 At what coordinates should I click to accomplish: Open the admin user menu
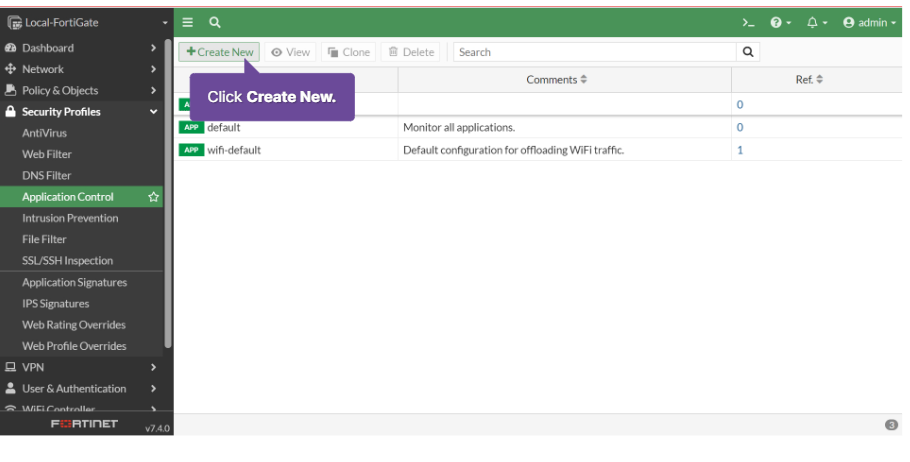[869, 23]
